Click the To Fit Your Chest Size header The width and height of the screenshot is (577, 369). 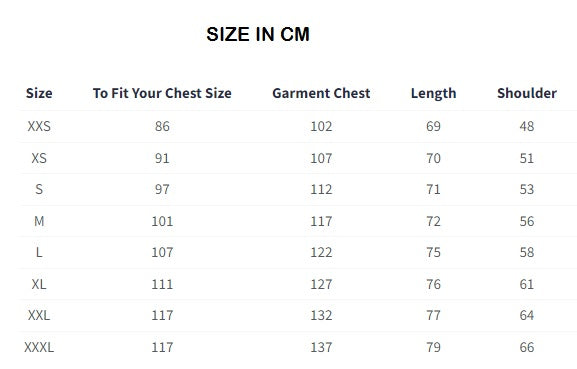click(x=162, y=93)
